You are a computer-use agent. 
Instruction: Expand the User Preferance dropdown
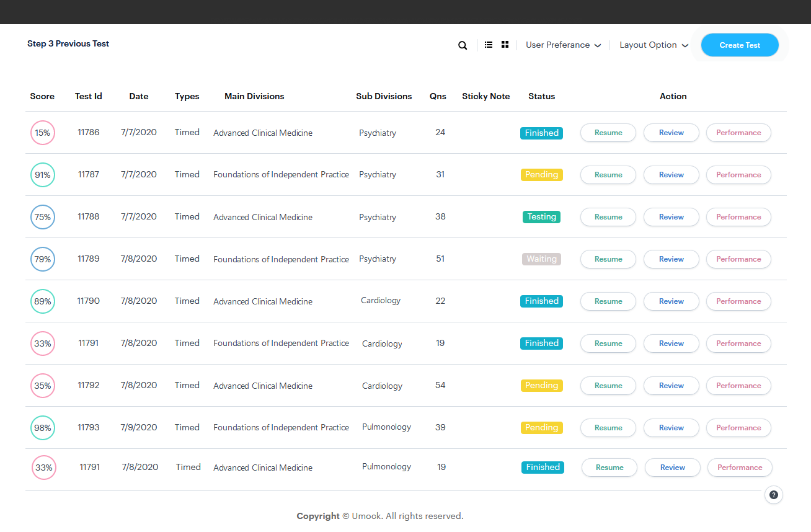[564, 45]
